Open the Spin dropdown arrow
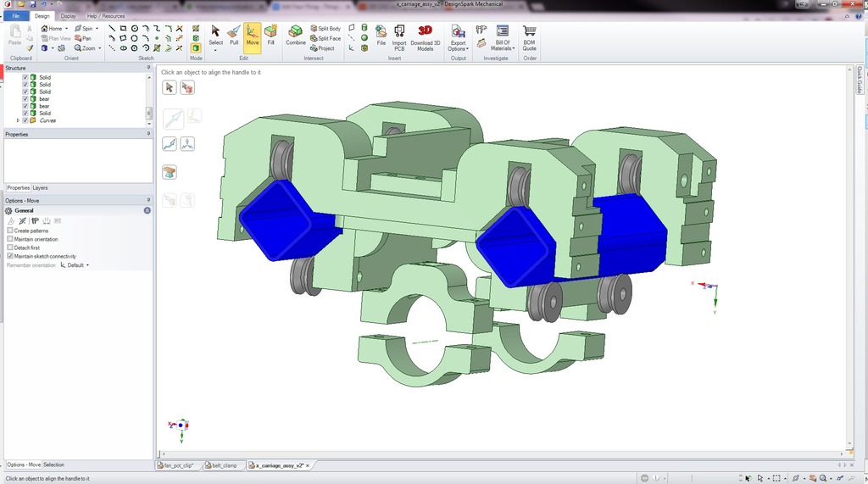The width and height of the screenshot is (868, 484). tap(97, 28)
